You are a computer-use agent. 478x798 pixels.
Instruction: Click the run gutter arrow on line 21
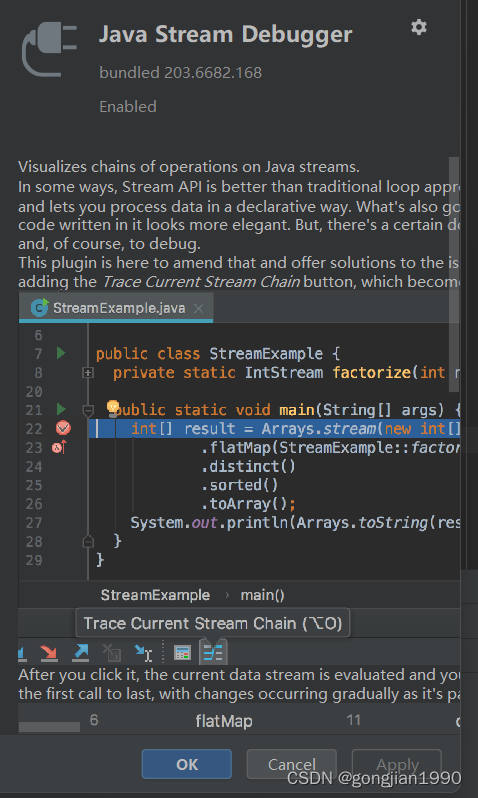click(61, 409)
